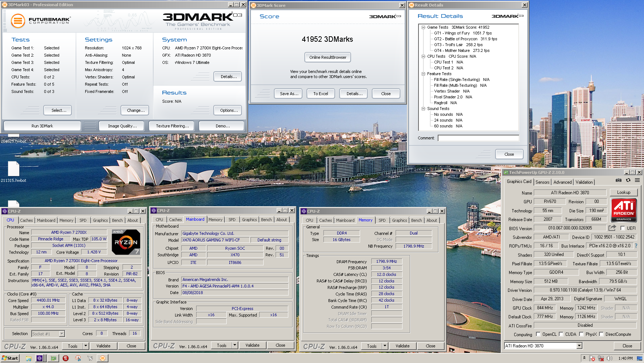Toggle the UEFI checkbox in GPU-Z
Image resolution: width=644 pixels, height=363 pixels.
point(623,228)
